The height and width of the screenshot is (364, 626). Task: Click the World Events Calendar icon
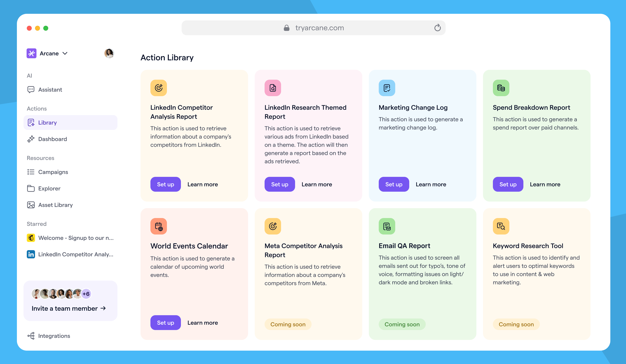(x=158, y=226)
